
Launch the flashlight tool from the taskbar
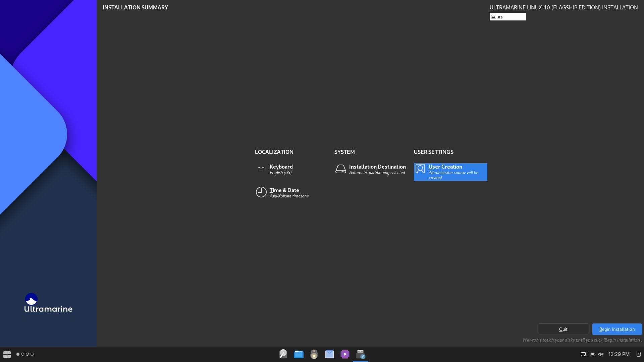pos(314,354)
